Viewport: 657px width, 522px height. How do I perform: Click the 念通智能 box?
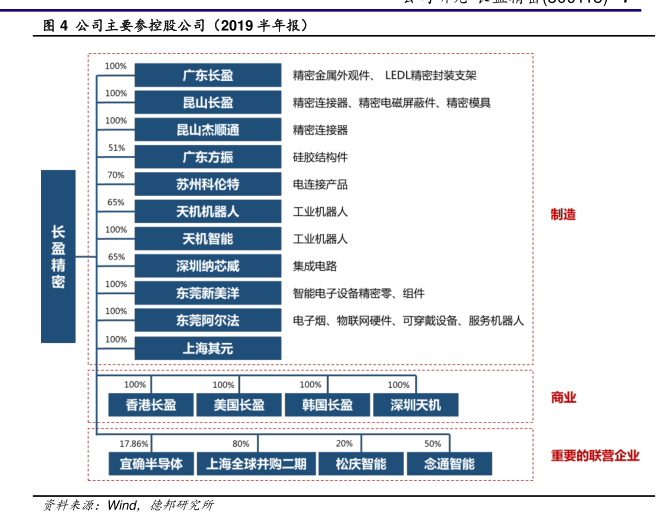pos(449,464)
